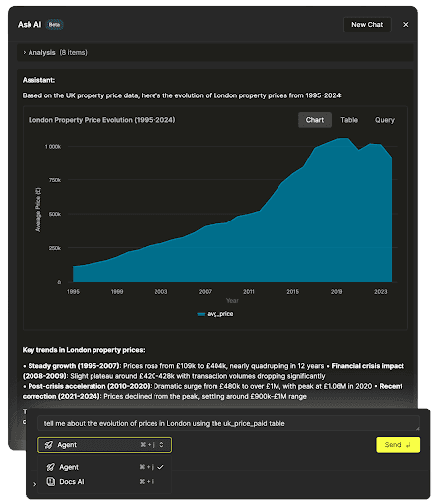The image size is (433, 504).
Task: Click the rocket icon in Agent selector
Action: coord(48,445)
